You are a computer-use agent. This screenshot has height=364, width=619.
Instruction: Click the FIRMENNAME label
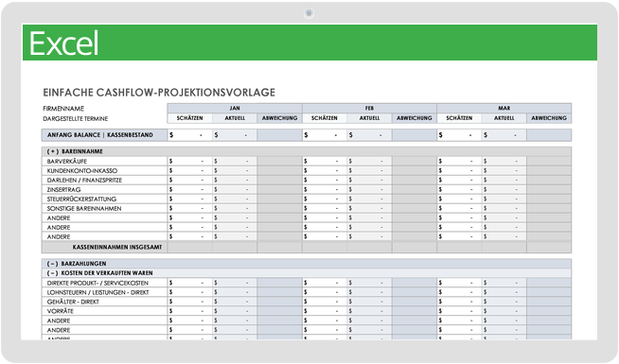click(x=63, y=109)
